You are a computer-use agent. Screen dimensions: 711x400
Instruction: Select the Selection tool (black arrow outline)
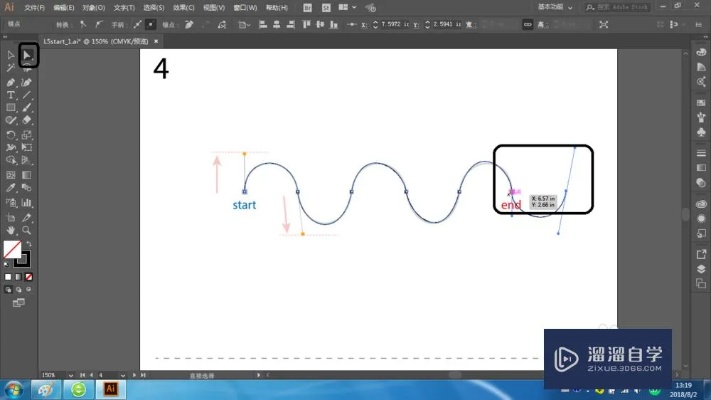tap(10, 55)
